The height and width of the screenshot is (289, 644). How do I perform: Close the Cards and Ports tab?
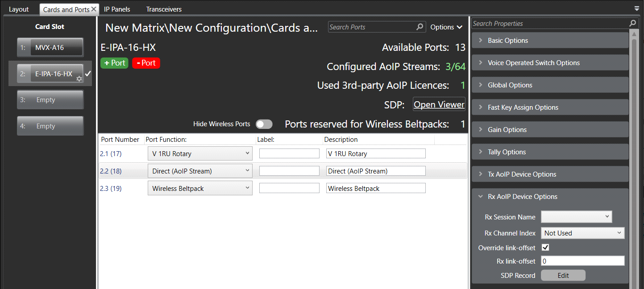(x=94, y=9)
